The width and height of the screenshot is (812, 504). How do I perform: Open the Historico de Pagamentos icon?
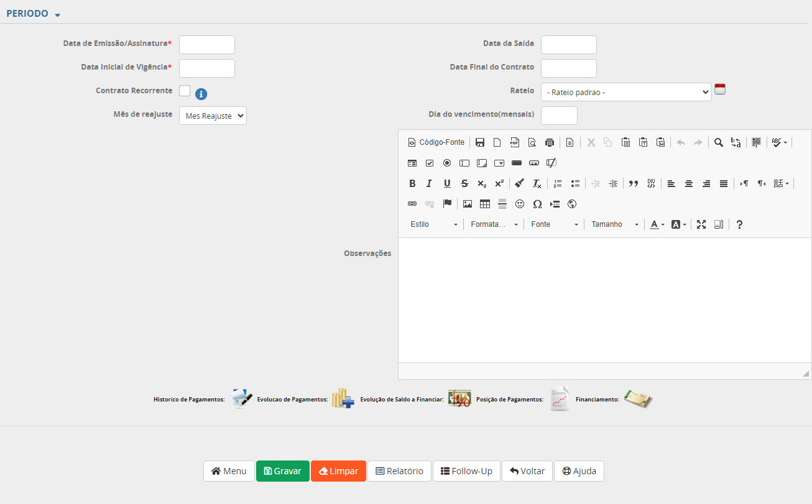pos(242,398)
